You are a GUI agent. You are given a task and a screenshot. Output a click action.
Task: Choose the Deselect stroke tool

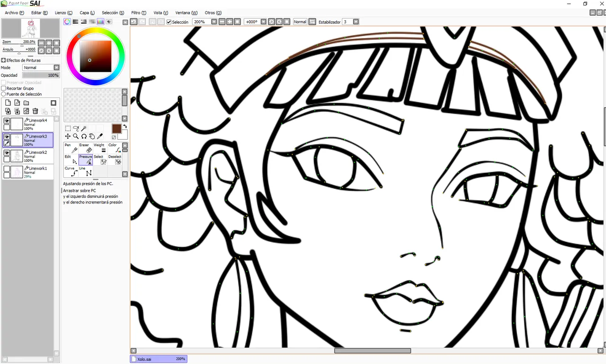115,160
